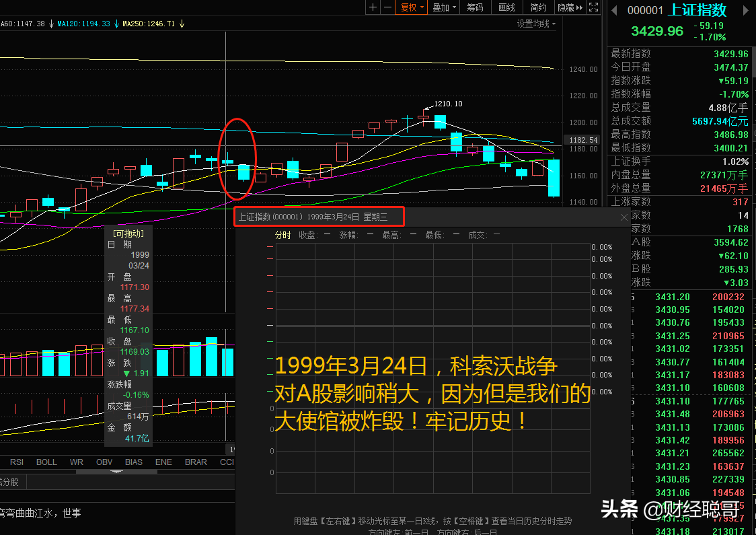
Task: Click 总成交量 value 4.88亿手
Action: 728,108
